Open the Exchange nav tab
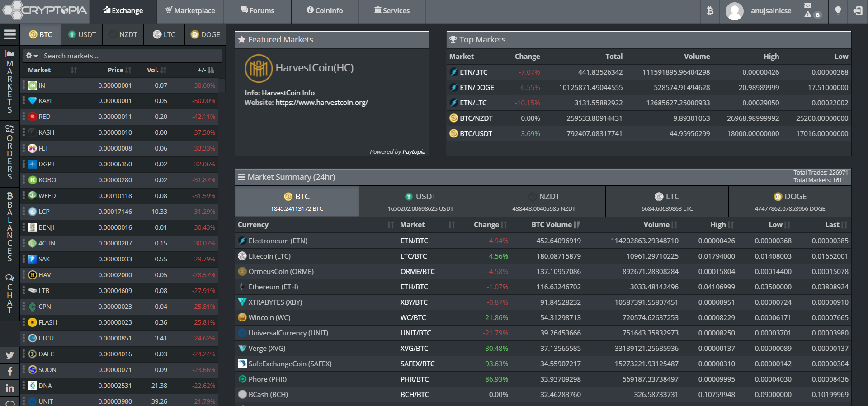Viewport: 868px width, 406px height. tap(123, 11)
